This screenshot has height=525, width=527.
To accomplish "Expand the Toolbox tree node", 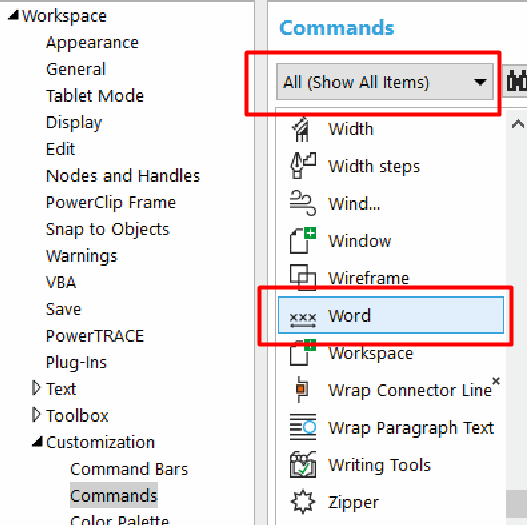I will (36, 415).
